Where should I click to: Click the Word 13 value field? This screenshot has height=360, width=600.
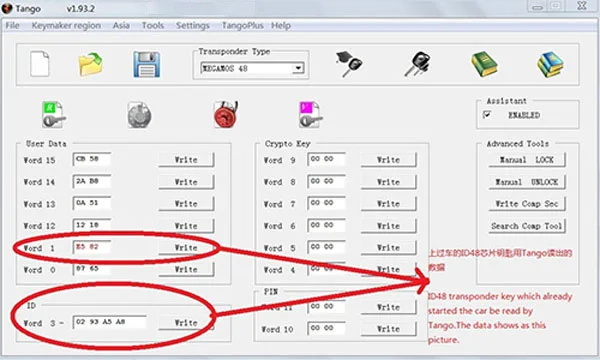pyautogui.click(x=92, y=203)
